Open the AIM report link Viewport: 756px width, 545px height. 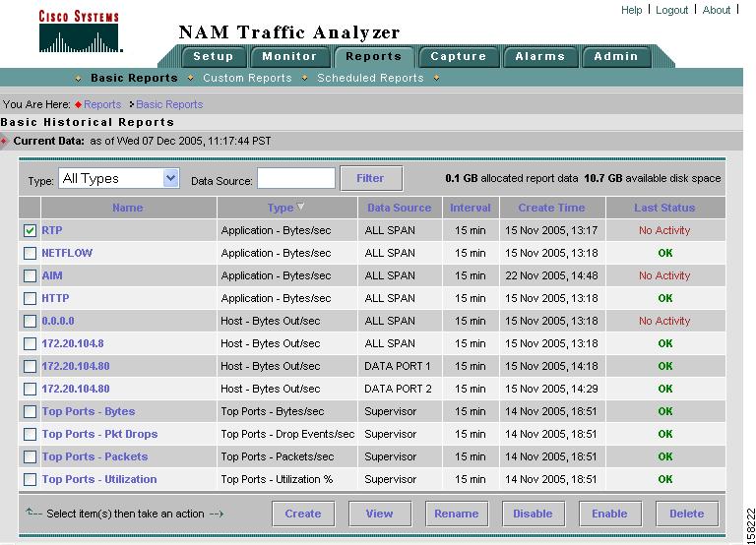point(51,275)
